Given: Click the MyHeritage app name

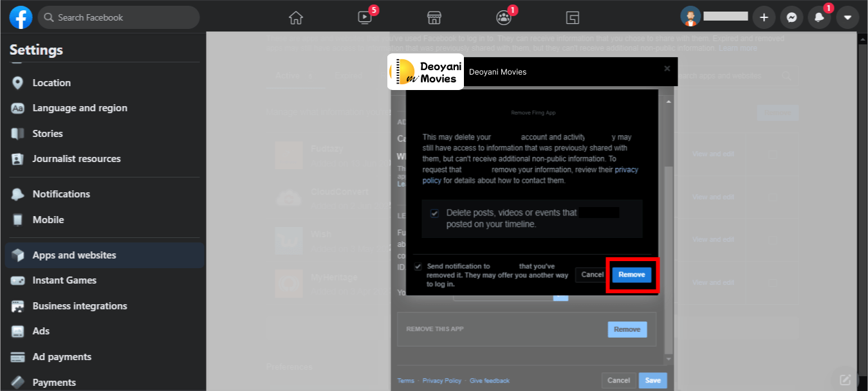Looking at the screenshot, I should click(334, 277).
